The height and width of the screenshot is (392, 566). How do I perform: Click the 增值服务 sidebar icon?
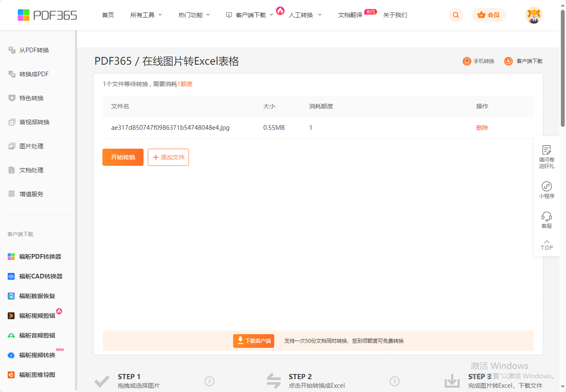(x=12, y=194)
